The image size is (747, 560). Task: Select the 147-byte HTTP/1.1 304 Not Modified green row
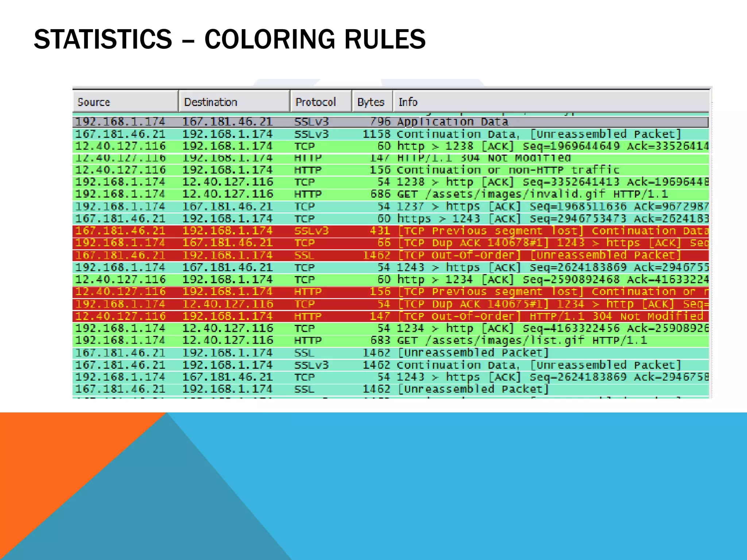391,158
